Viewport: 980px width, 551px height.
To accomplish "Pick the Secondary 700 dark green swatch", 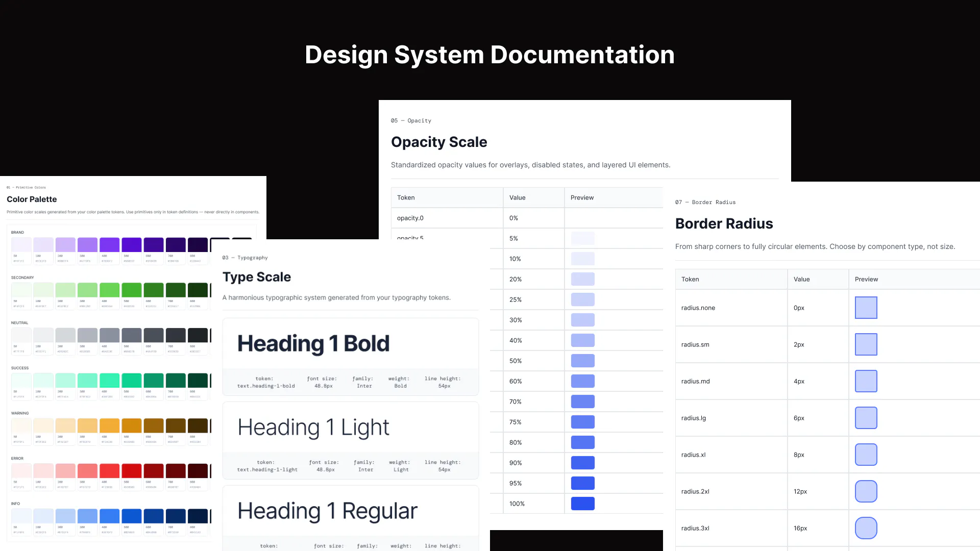I will coord(176,290).
